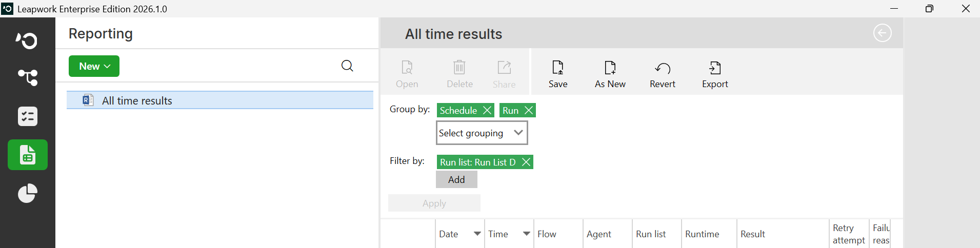Click the search magnifier in Reporting
Image resolution: width=980 pixels, height=248 pixels.
click(x=347, y=66)
